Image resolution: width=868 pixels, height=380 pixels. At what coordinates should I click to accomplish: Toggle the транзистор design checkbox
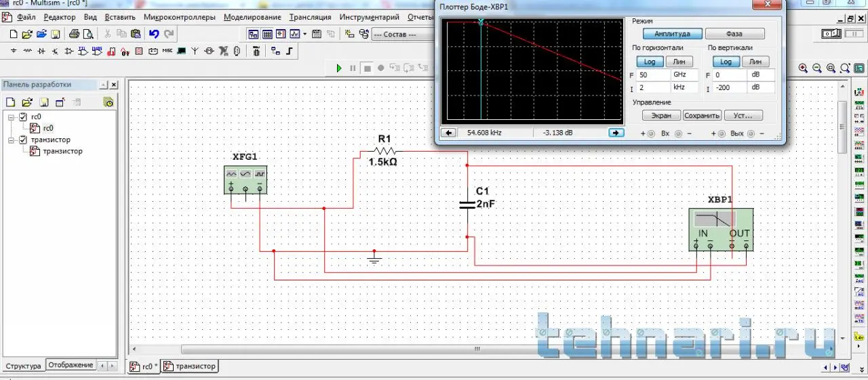point(24,140)
